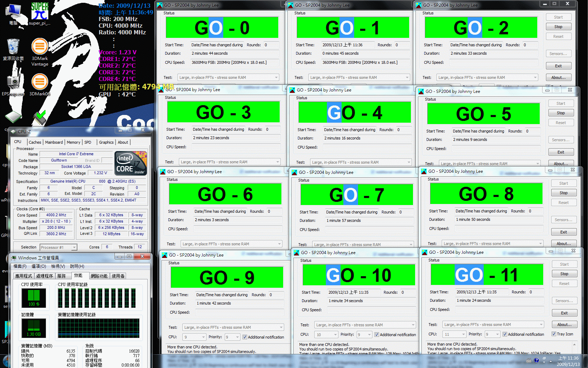Click the Rounds field in GO-0 window

(x=271, y=45)
